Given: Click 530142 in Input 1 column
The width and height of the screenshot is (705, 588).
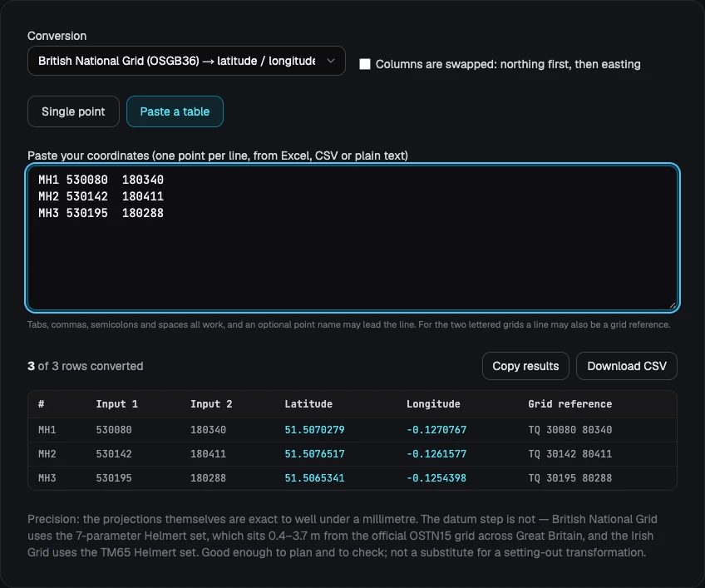Looking at the screenshot, I should click(x=114, y=454).
